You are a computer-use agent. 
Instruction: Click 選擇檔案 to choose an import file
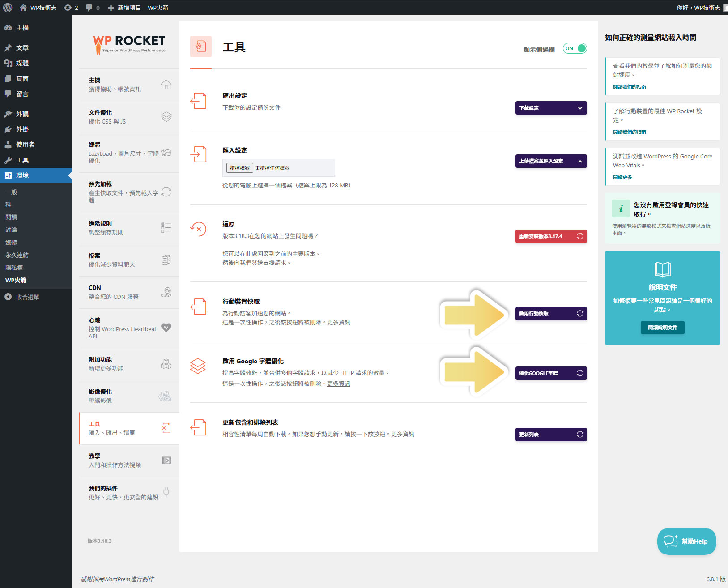(x=240, y=168)
